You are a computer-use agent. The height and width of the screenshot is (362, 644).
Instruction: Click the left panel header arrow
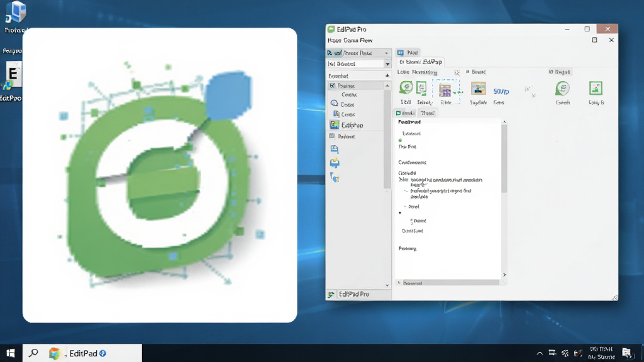tap(386, 53)
